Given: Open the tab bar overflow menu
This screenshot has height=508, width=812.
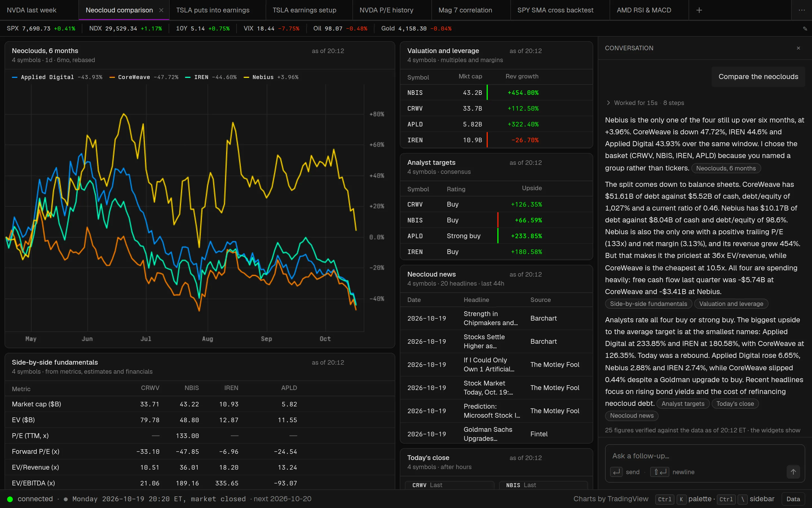Looking at the screenshot, I should [802, 10].
